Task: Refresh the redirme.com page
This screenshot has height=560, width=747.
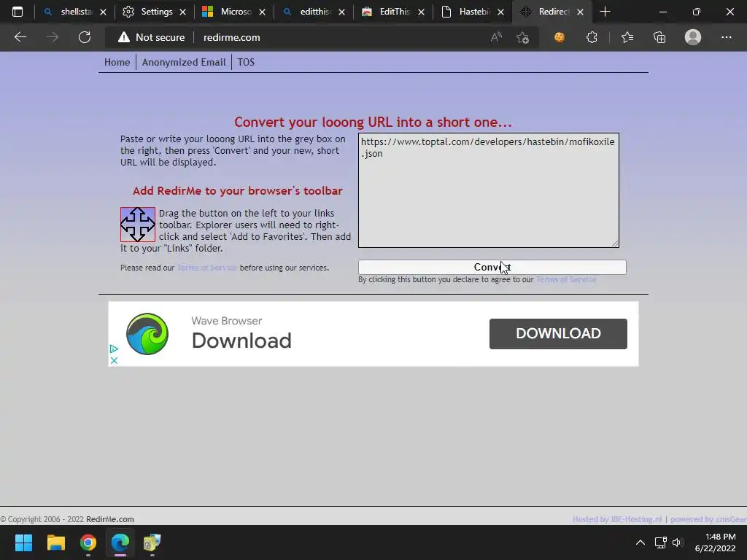Action: [85, 37]
